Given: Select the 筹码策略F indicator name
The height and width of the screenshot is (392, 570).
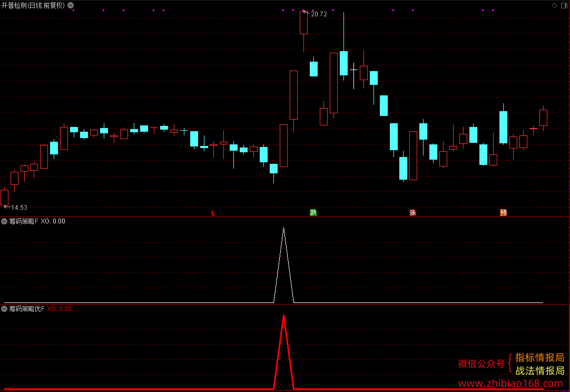Looking at the screenshot, I should [23, 221].
